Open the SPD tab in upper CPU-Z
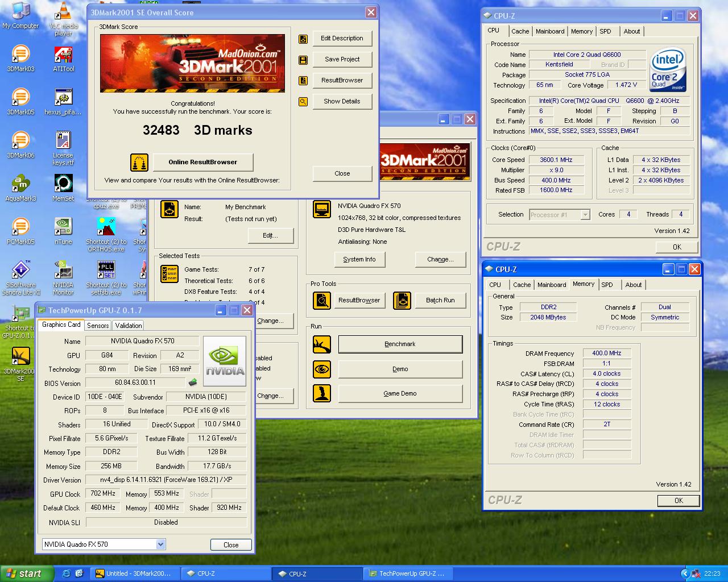The width and height of the screenshot is (728, 582). tap(605, 31)
